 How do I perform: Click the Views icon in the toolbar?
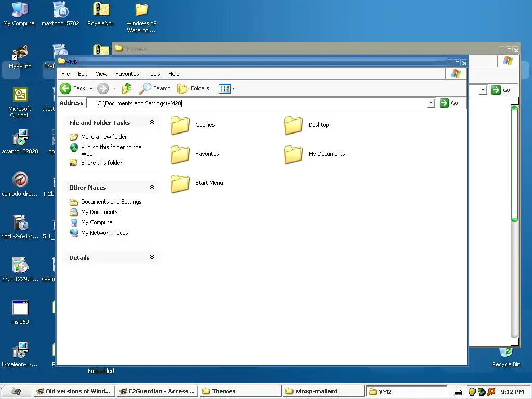point(224,88)
